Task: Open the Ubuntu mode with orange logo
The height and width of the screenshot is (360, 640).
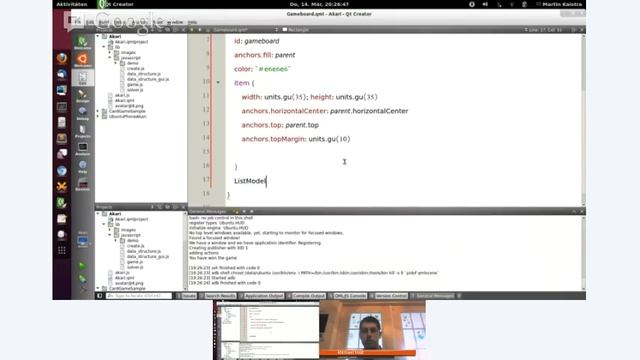Action: point(82,60)
